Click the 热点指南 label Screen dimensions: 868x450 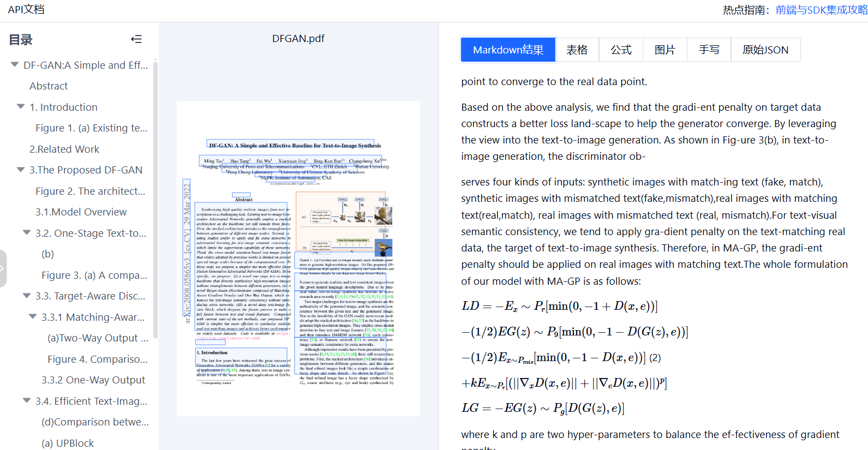coord(746,10)
